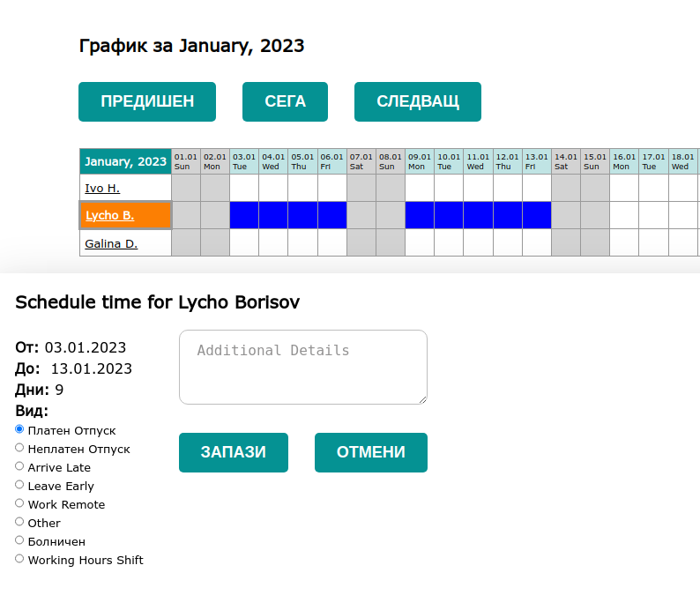Go to next month with СЛЕДВАЩ

coord(418,101)
